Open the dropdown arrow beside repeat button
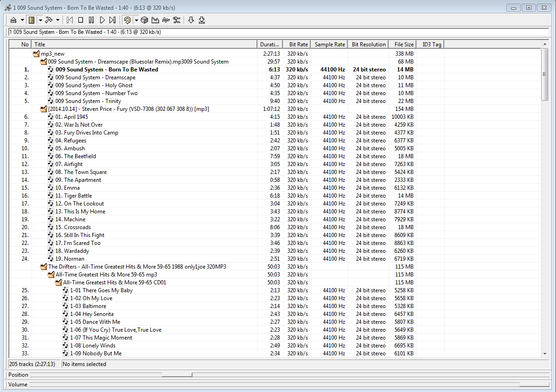Screen dimensions: 556x392 click(136, 20)
